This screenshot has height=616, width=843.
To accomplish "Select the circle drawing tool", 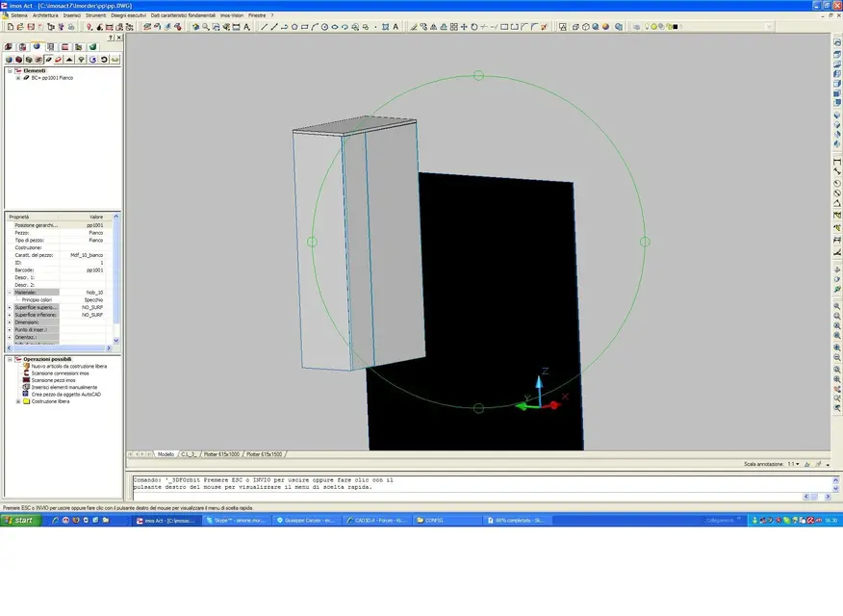I will pyautogui.click(x=324, y=27).
